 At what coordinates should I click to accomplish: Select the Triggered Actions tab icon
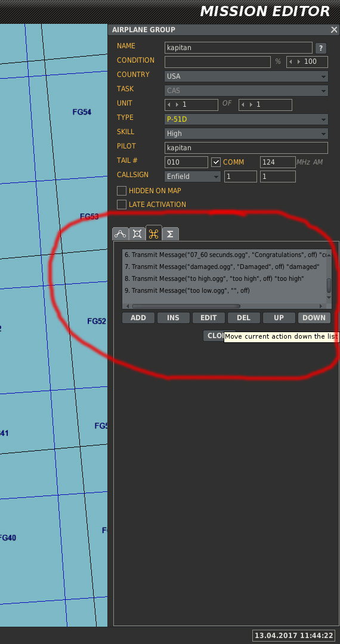coord(153,233)
